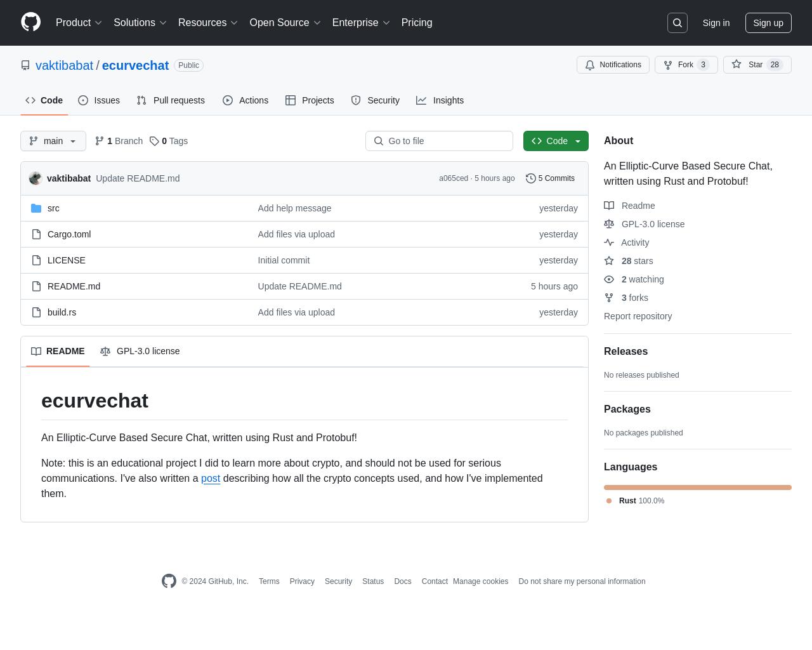Click Report repository link
Viewport: 812px width, 650px height.
point(638,316)
